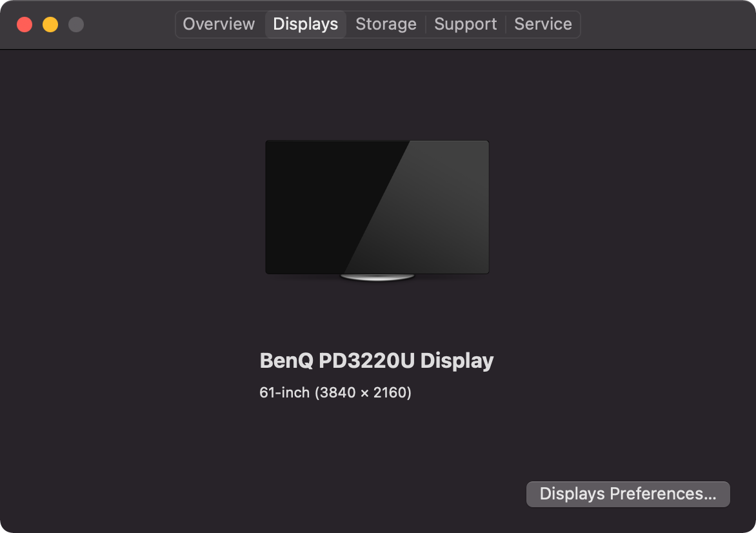The height and width of the screenshot is (533, 756).
Task: Select the Displays tab
Action: tap(305, 25)
